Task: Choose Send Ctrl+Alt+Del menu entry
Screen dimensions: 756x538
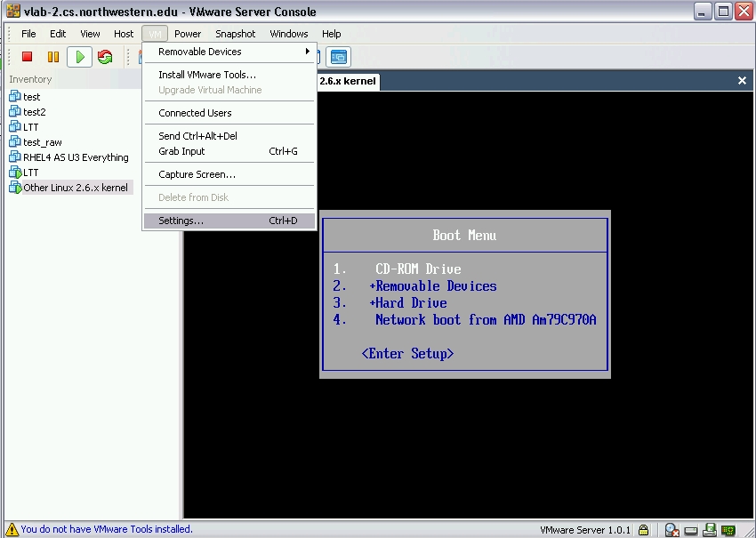Action: [x=229, y=136]
